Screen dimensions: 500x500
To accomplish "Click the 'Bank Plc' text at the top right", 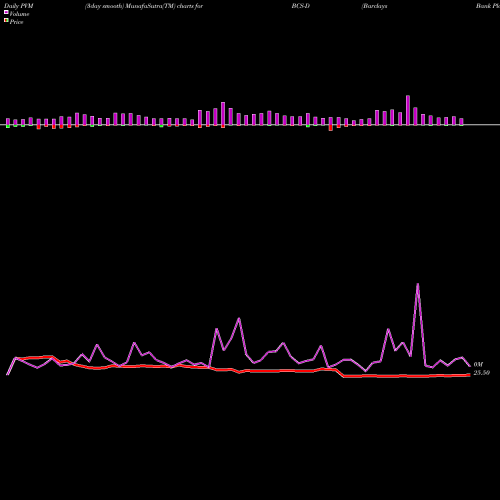I will (x=488, y=6).
